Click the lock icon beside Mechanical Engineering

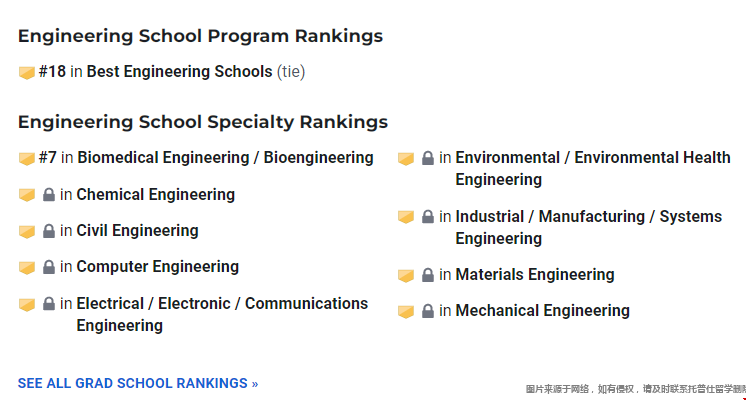coord(428,311)
